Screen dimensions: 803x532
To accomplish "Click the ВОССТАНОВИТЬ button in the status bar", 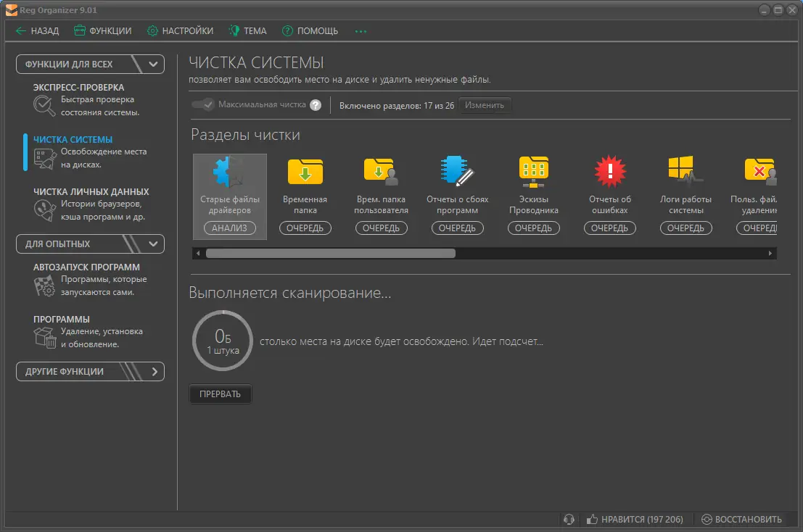I will (x=741, y=519).
